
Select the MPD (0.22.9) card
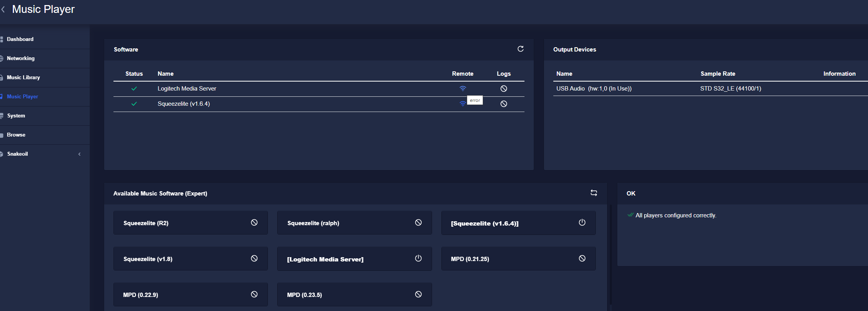pos(191,295)
